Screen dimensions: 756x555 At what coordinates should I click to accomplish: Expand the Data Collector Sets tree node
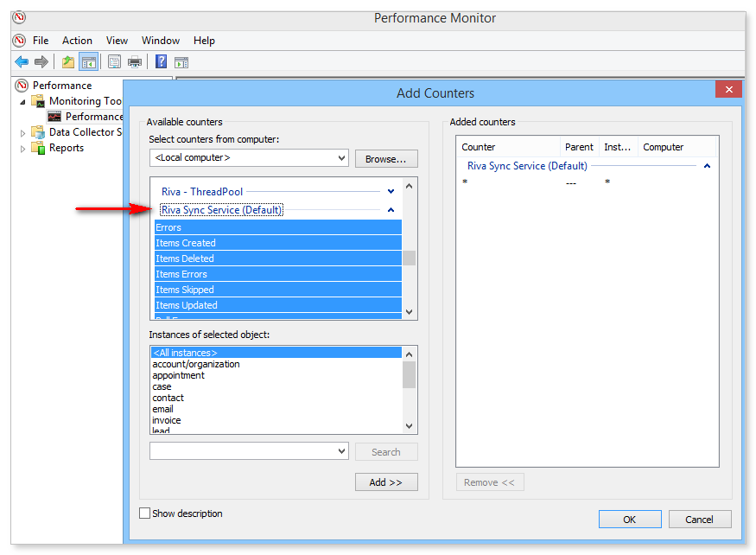(x=22, y=133)
